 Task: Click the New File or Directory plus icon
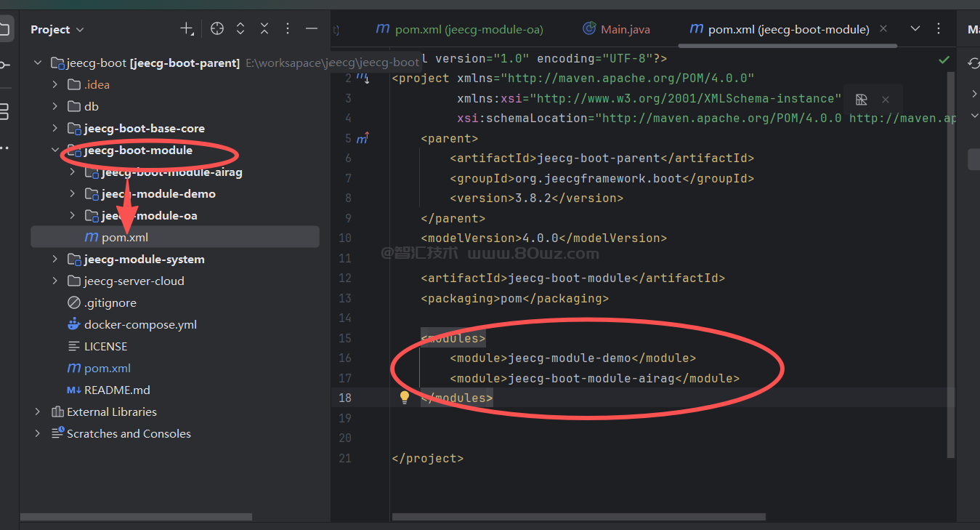[x=187, y=29]
